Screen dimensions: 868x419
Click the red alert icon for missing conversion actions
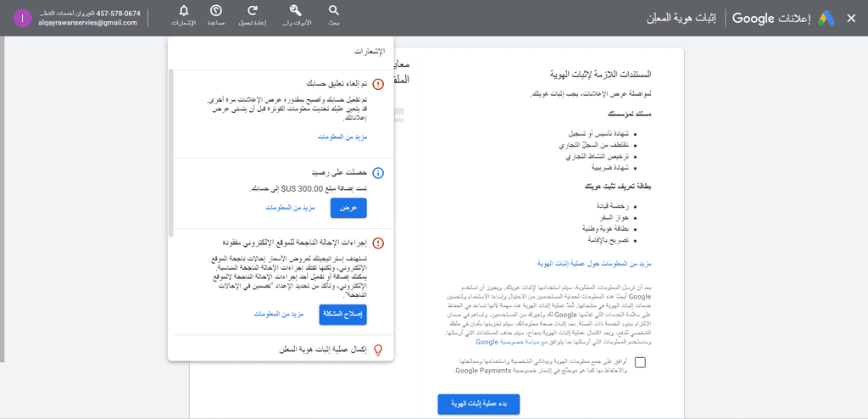coord(378,243)
